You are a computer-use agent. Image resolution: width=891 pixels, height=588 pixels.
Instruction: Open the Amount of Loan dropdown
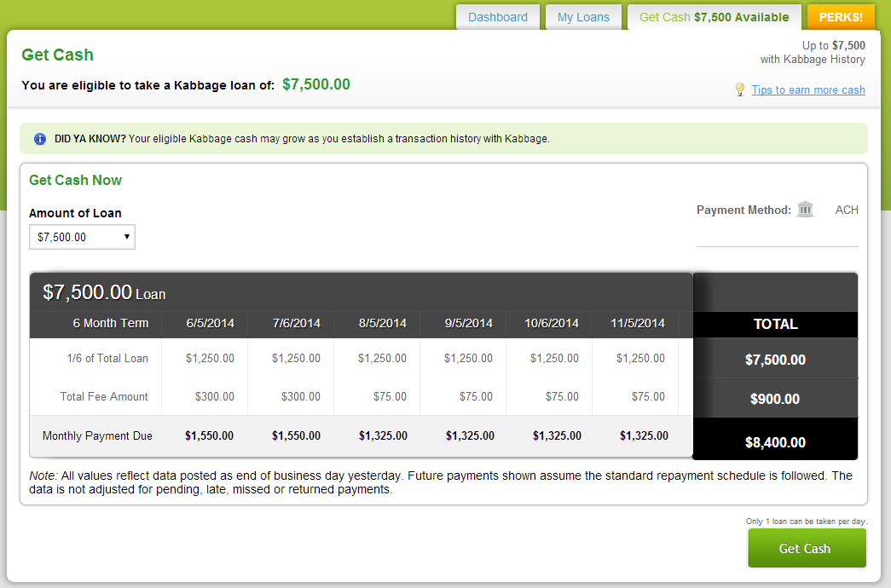(83, 237)
